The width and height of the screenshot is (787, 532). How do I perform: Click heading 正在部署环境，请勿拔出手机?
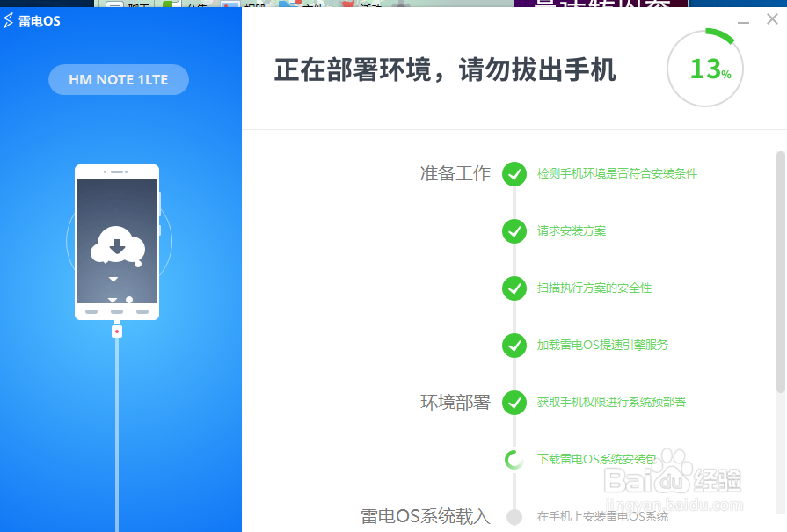tap(445, 69)
